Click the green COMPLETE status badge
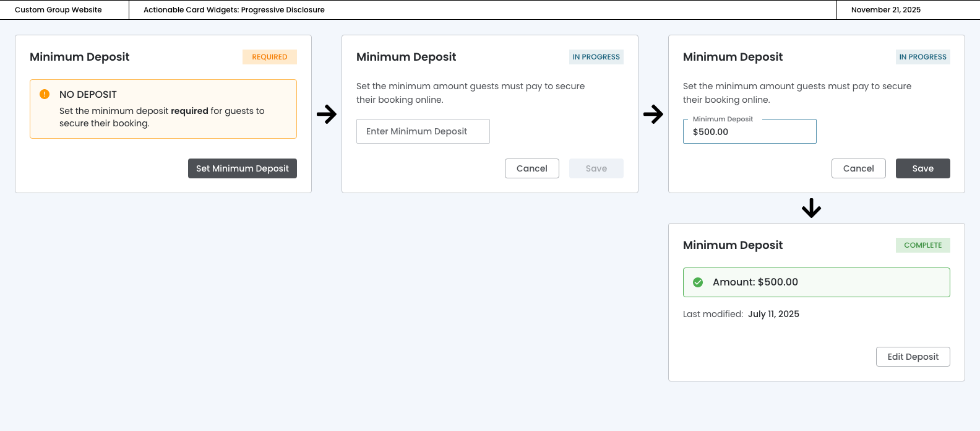 click(922, 245)
